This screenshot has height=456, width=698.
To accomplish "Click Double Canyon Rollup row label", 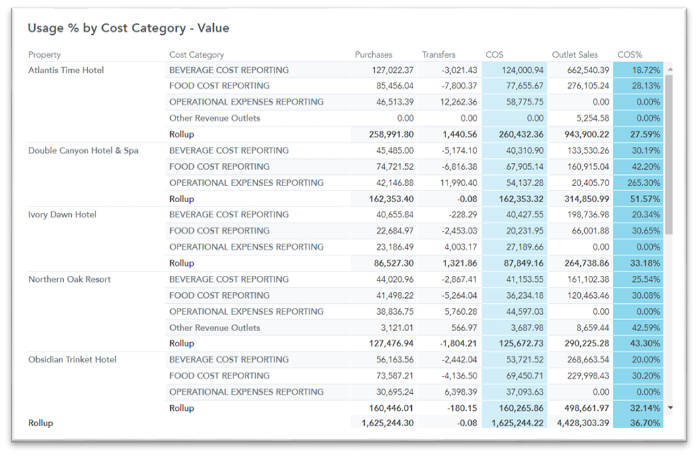I will (x=182, y=199).
